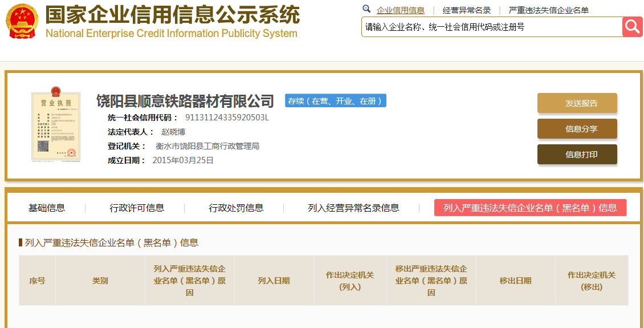The width and height of the screenshot is (644, 328).
Task: Click the 作出决定机关(移出) column header
Action: pyautogui.click(x=592, y=281)
